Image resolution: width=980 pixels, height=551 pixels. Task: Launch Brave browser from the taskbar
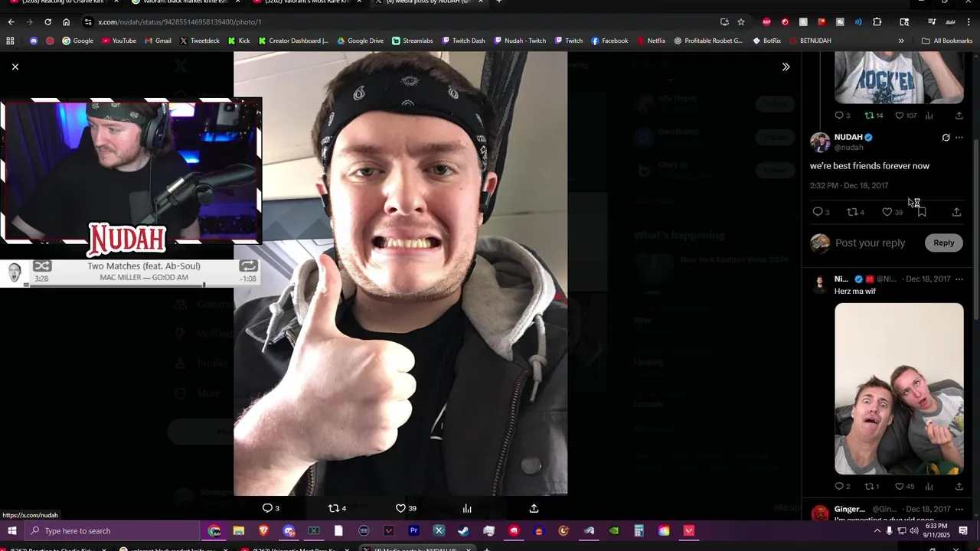(x=263, y=530)
